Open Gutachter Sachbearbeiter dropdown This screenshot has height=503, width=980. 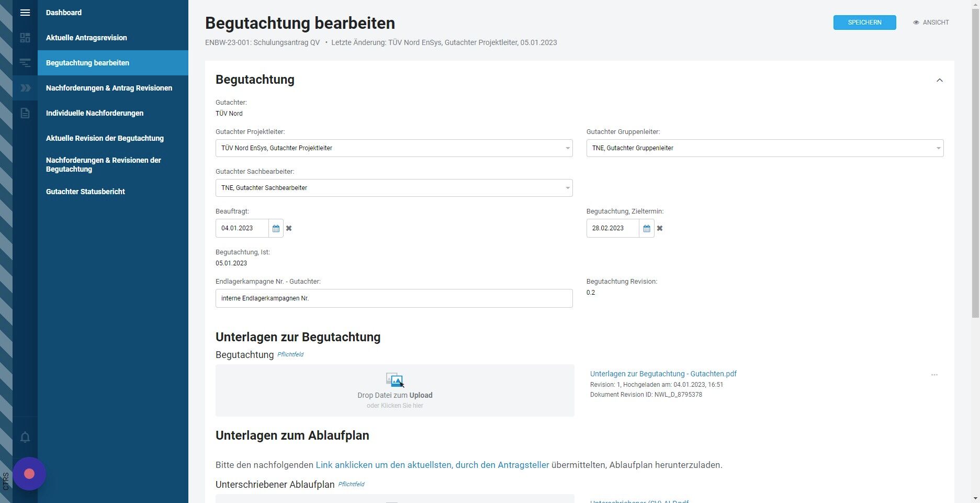[394, 188]
